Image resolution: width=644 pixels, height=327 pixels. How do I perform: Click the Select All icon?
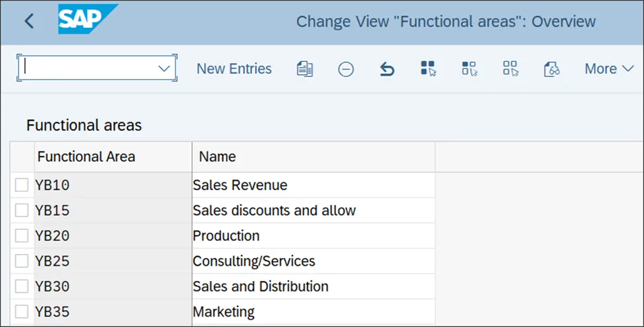click(428, 68)
